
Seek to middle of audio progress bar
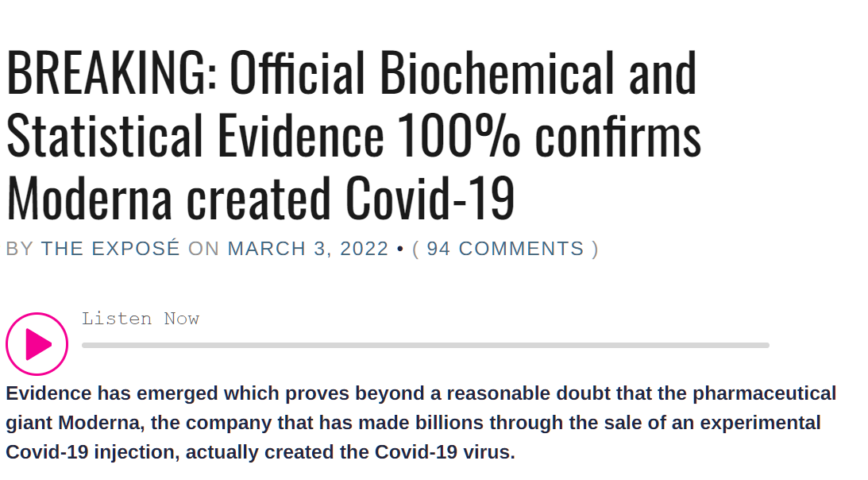pyautogui.click(x=426, y=346)
